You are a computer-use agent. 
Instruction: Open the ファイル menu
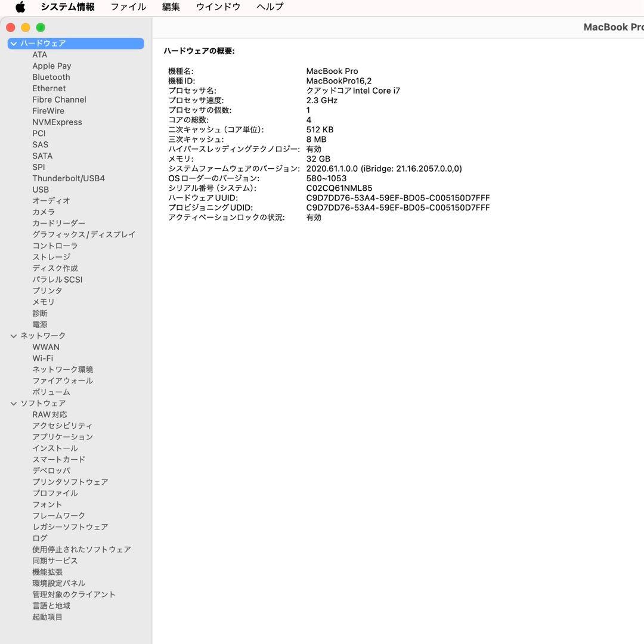click(x=128, y=7)
